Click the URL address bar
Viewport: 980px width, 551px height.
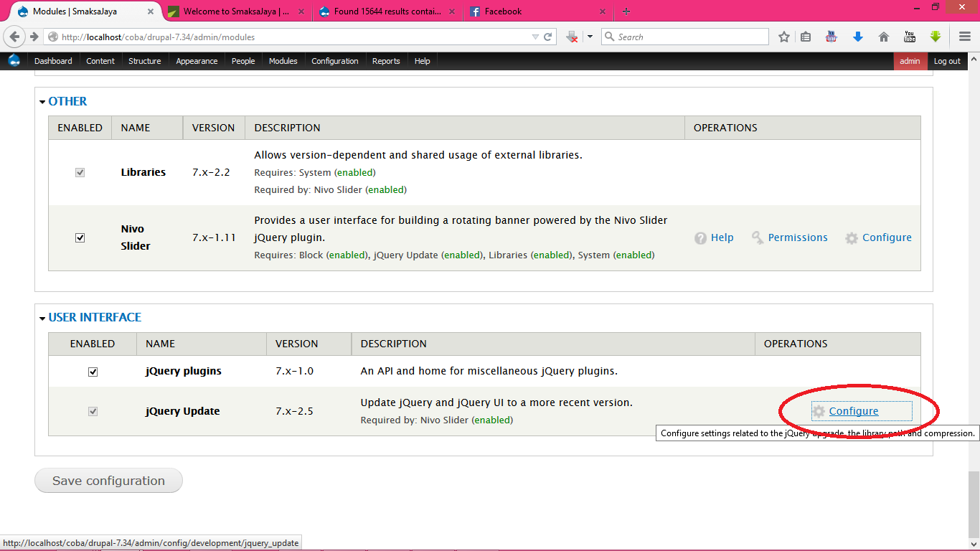click(294, 37)
